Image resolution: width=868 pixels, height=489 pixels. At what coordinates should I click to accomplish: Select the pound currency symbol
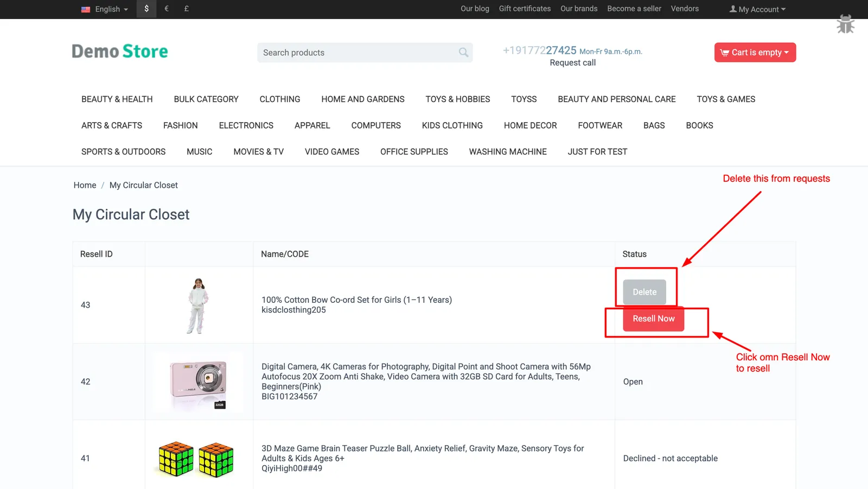(x=187, y=9)
